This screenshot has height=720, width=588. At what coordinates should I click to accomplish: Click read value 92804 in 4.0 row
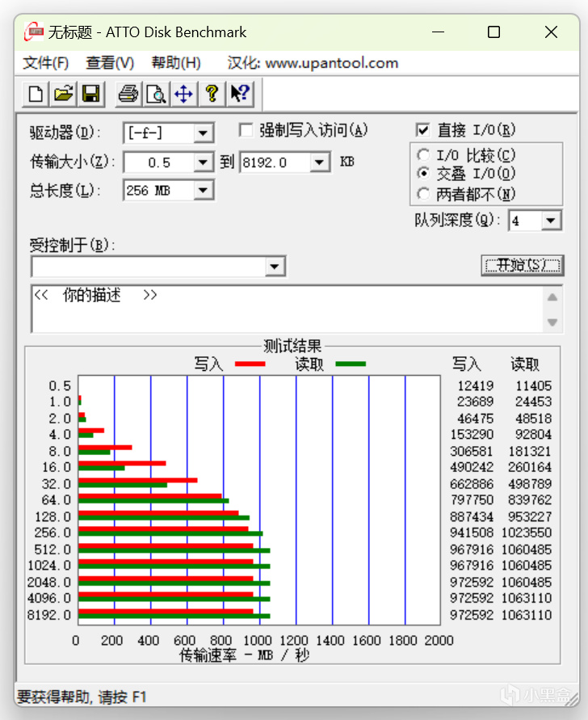click(x=533, y=435)
